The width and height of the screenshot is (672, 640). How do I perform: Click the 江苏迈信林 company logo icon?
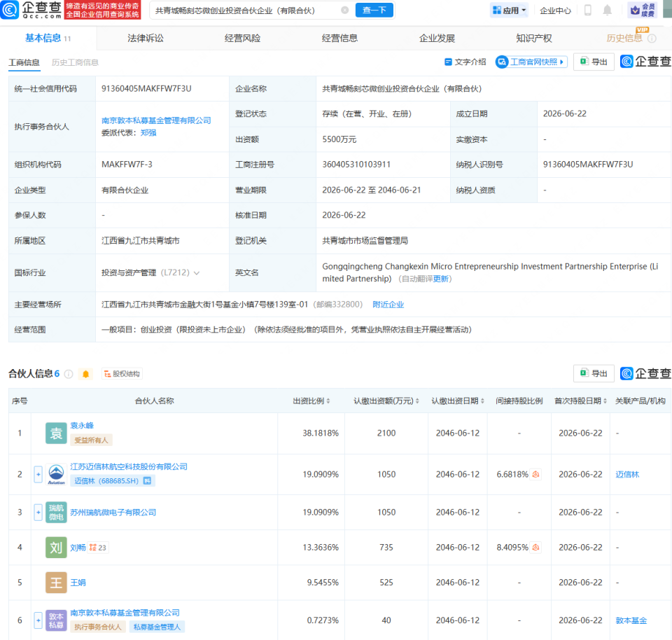pyautogui.click(x=56, y=475)
